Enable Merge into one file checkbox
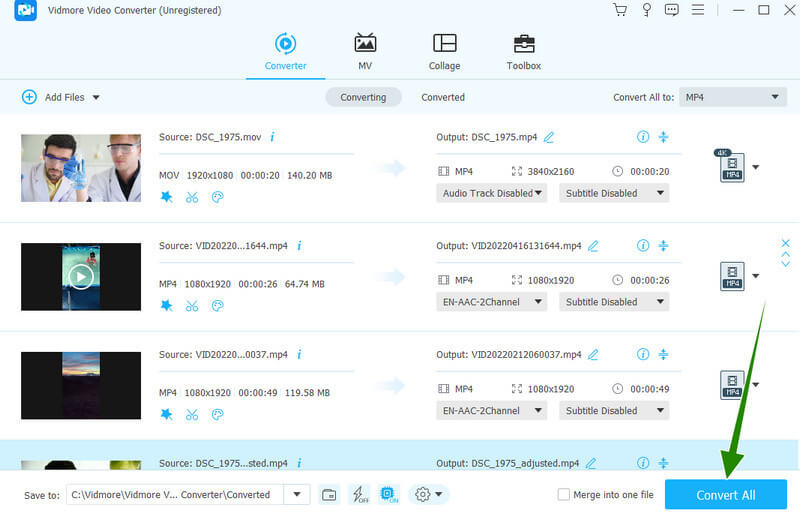This screenshot has height=514, width=800. point(564,494)
